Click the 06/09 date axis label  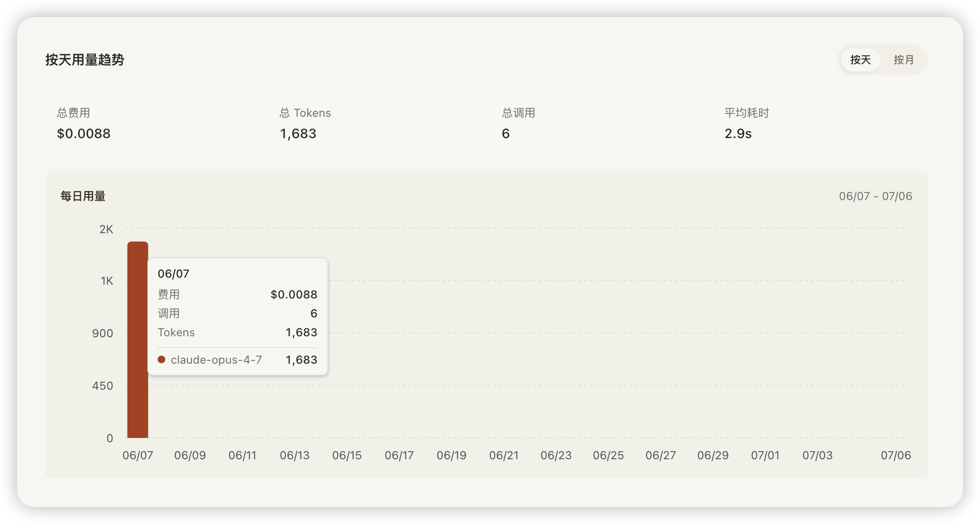190,455
